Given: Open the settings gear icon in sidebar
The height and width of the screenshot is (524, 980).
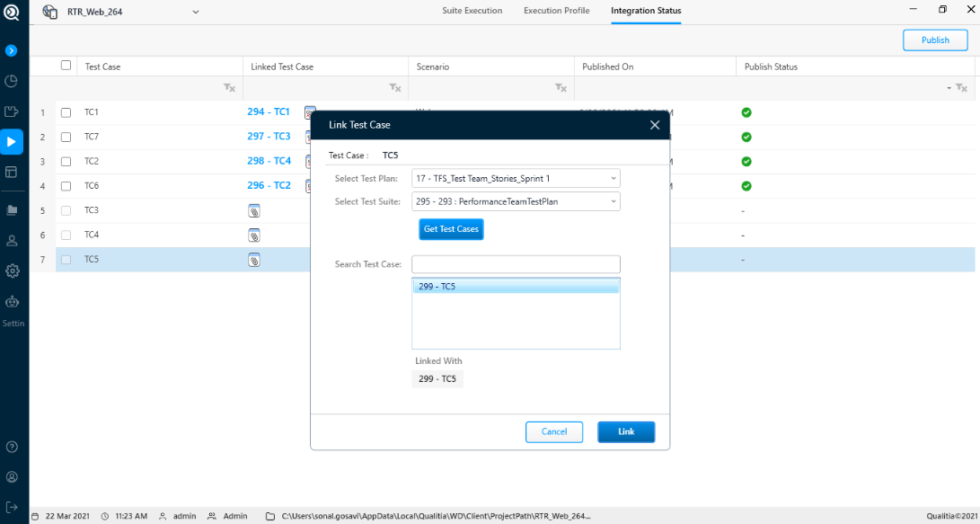Looking at the screenshot, I should (x=12, y=271).
